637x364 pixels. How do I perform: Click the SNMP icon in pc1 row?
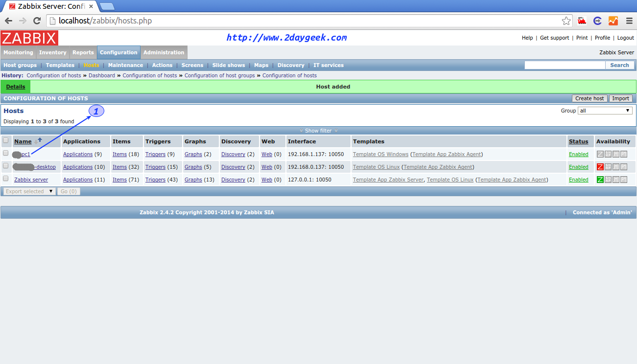click(x=608, y=154)
